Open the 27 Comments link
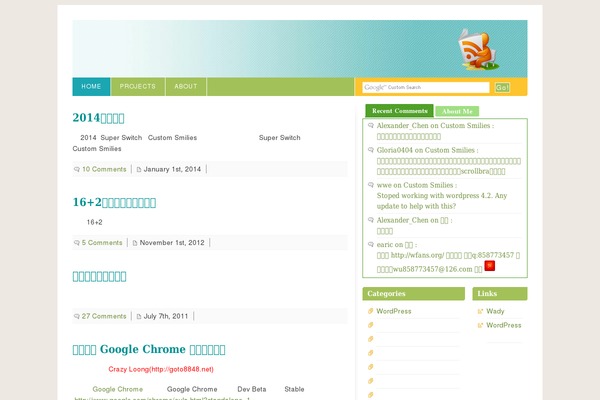This screenshot has height=400, width=600. tap(104, 316)
